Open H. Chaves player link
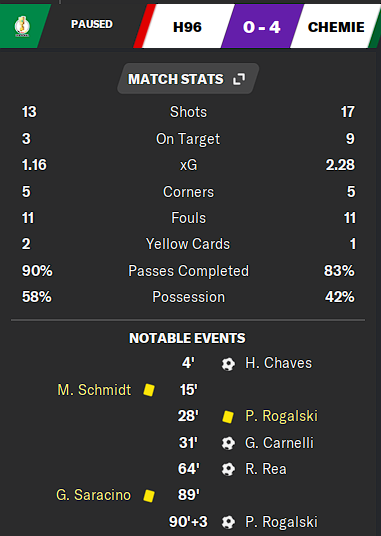The height and width of the screenshot is (536, 381). click(x=278, y=363)
